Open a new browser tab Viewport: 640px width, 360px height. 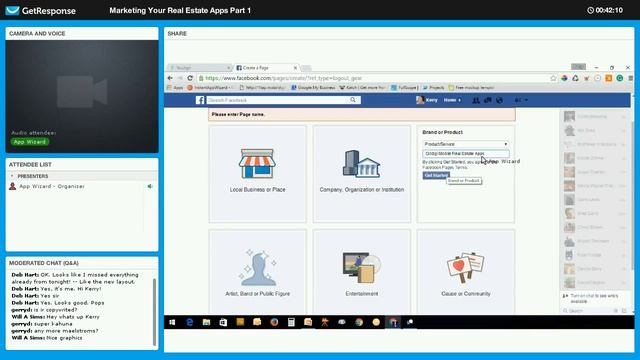[x=306, y=68]
